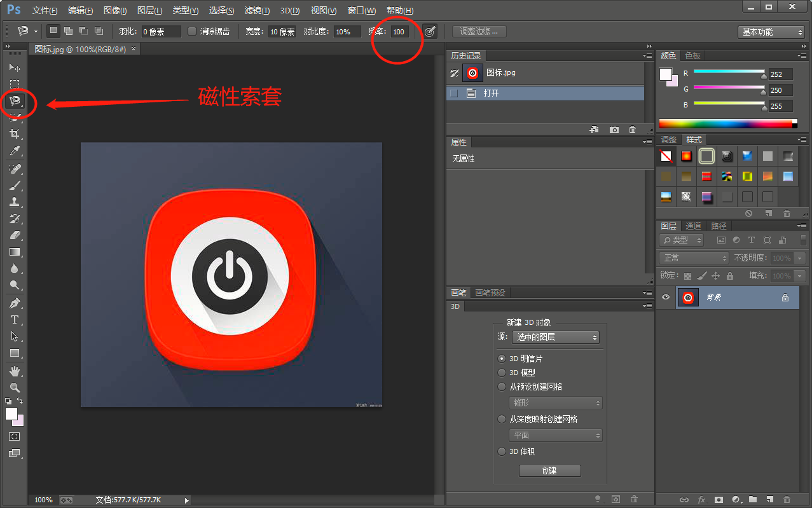Click the 创建 button in the 3D panel
Screen dimensions: 812x508
pos(549,470)
